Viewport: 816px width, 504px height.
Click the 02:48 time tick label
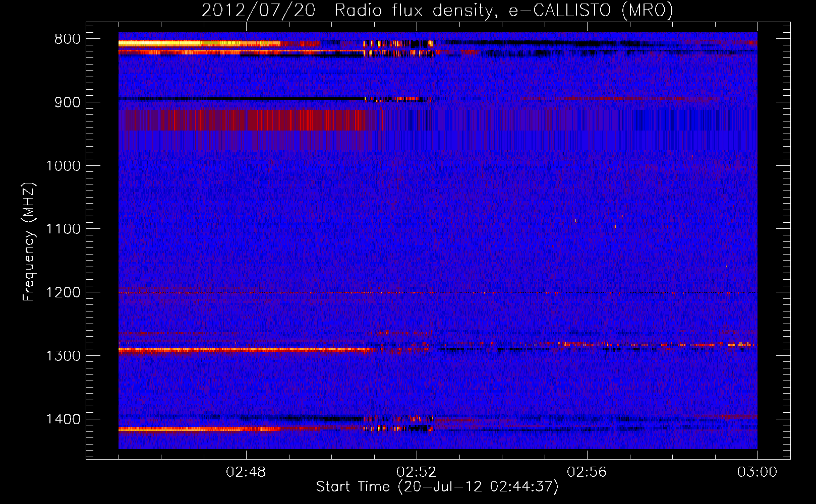click(x=246, y=472)
